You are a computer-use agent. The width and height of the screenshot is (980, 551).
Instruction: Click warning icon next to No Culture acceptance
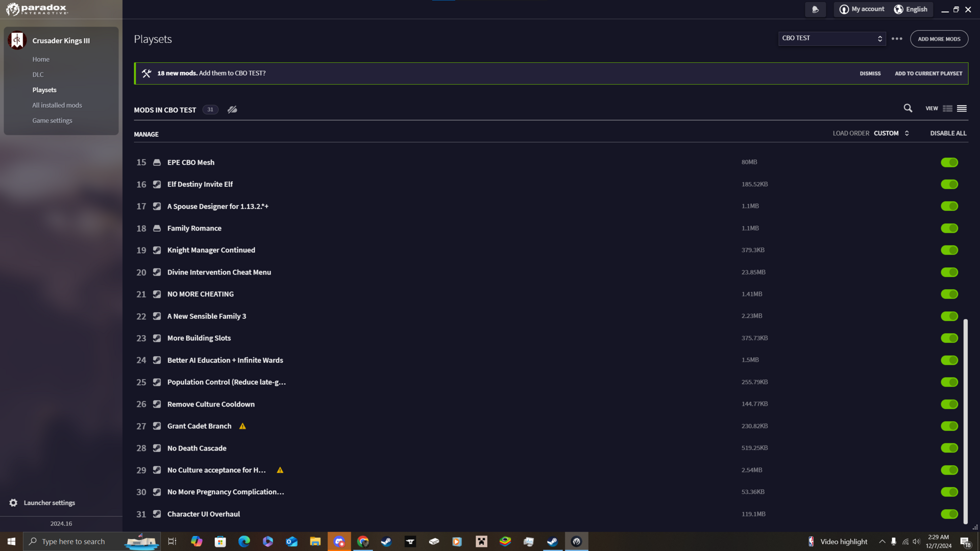(280, 470)
